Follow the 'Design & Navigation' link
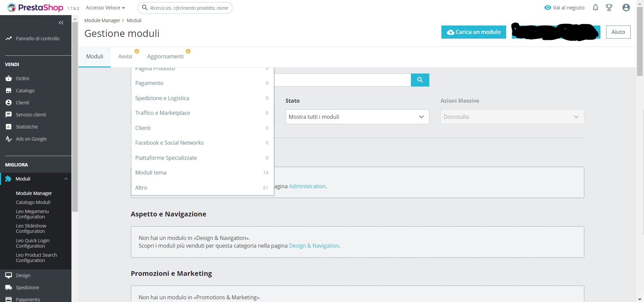This screenshot has height=302, width=644. pos(314,246)
